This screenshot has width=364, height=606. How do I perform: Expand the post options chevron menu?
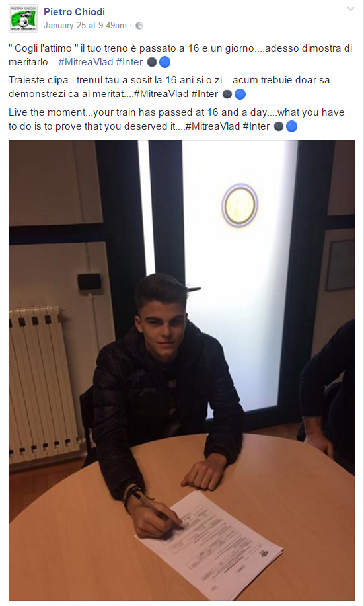[x=351, y=9]
